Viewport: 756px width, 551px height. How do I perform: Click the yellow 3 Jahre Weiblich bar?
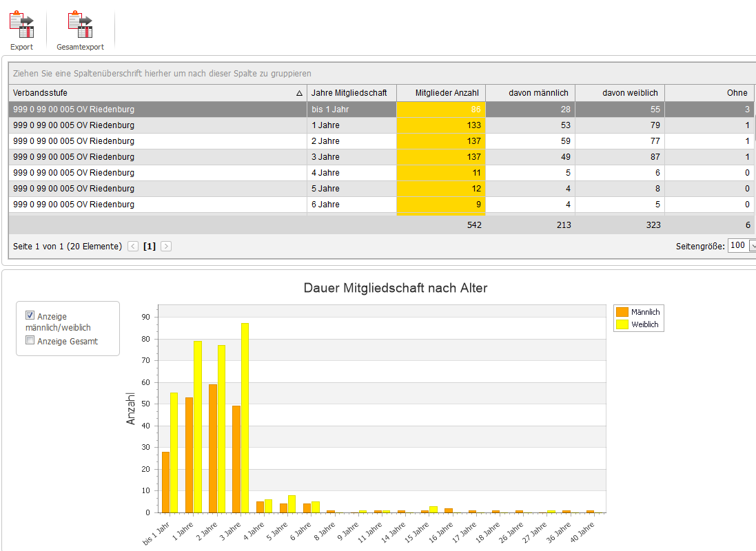click(x=245, y=418)
